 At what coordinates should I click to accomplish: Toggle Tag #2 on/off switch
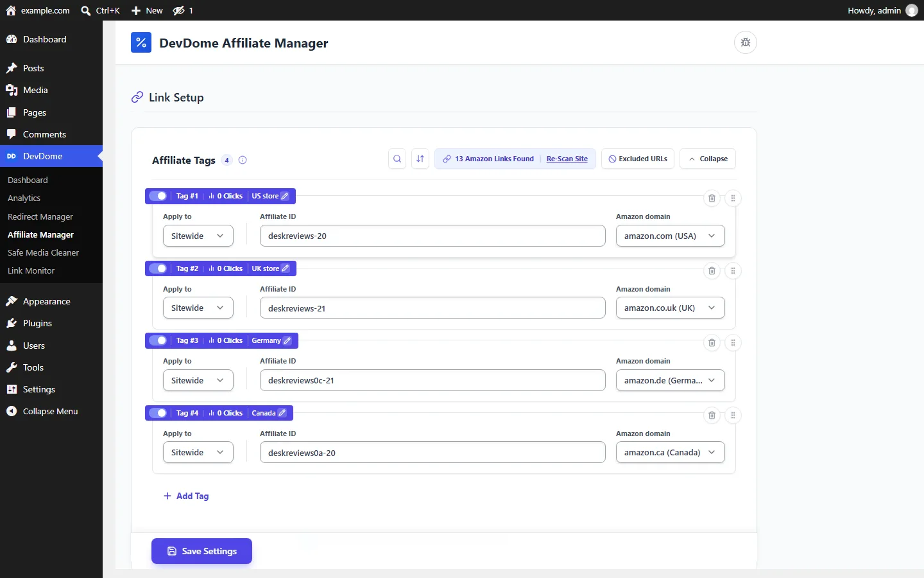(x=158, y=268)
